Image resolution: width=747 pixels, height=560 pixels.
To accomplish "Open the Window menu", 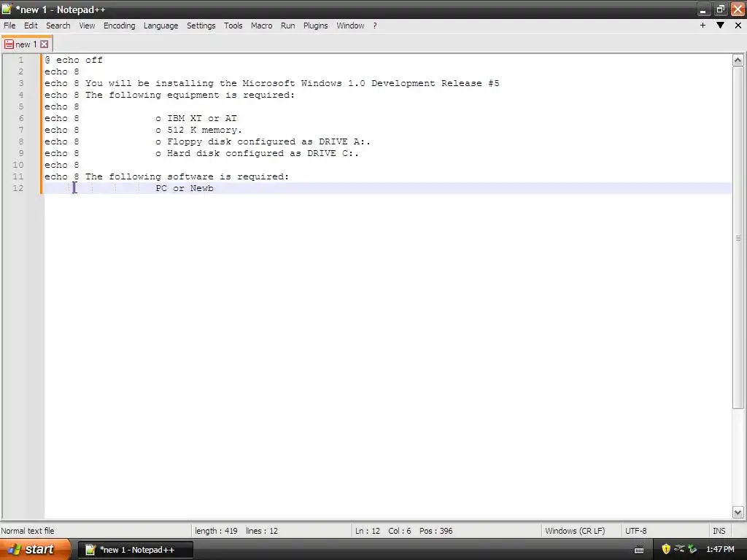I will 350,26.
